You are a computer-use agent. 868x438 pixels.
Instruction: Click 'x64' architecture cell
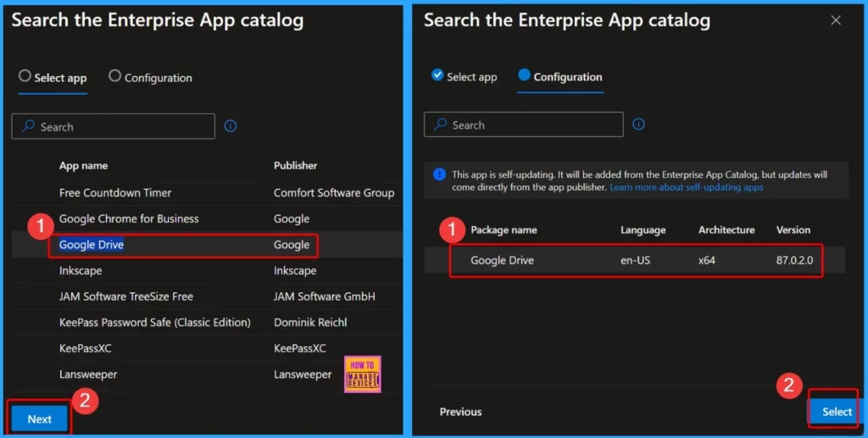tap(706, 260)
